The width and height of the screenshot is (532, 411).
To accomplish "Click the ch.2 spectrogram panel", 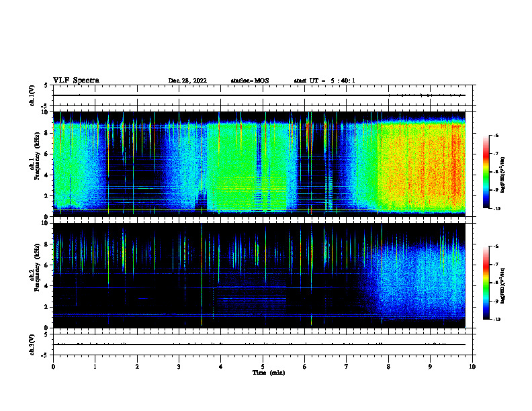I will (259, 275).
